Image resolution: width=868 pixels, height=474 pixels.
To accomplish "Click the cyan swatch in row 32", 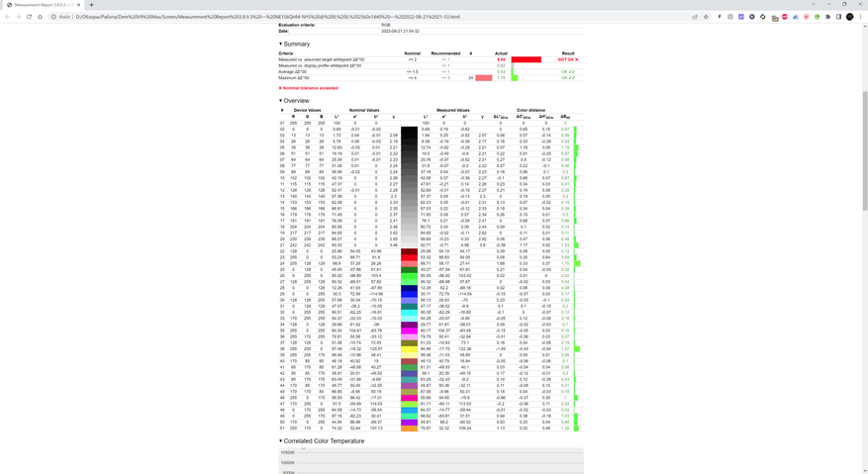I will click(x=409, y=313).
